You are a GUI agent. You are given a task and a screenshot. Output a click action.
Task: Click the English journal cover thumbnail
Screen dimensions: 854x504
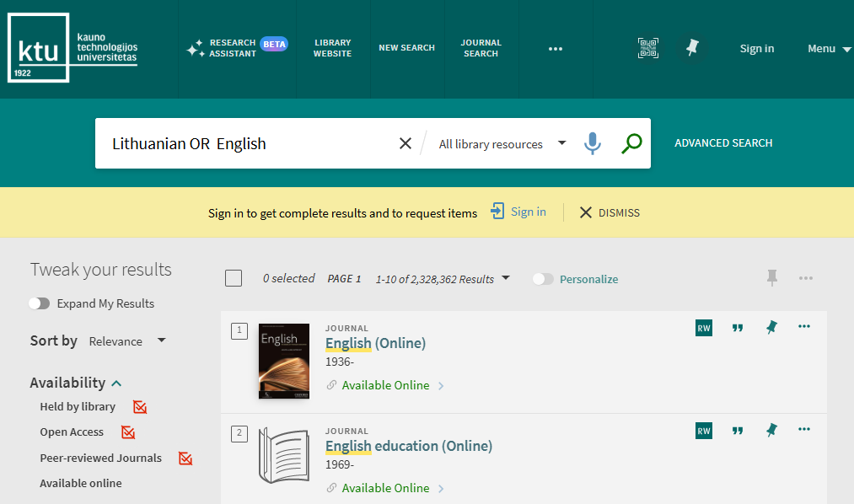(283, 361)
